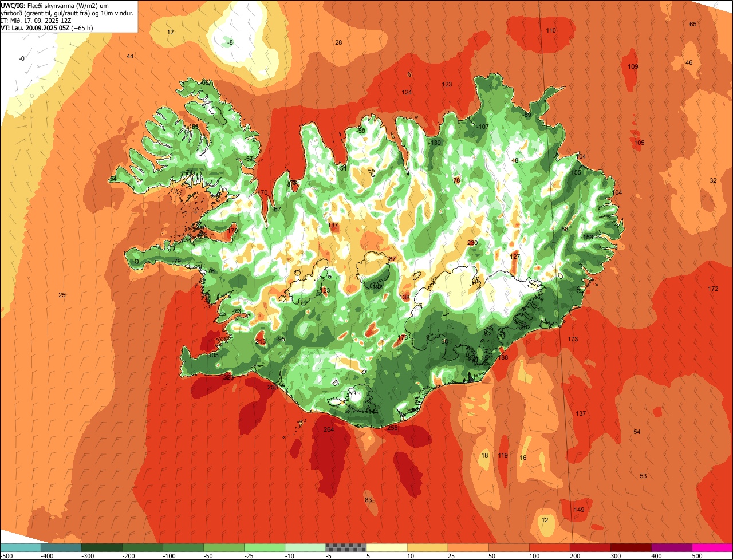This screenshot has width=733, height=560.
Task: Click the value -107 on the map
Action: click(x=482, y=127)
